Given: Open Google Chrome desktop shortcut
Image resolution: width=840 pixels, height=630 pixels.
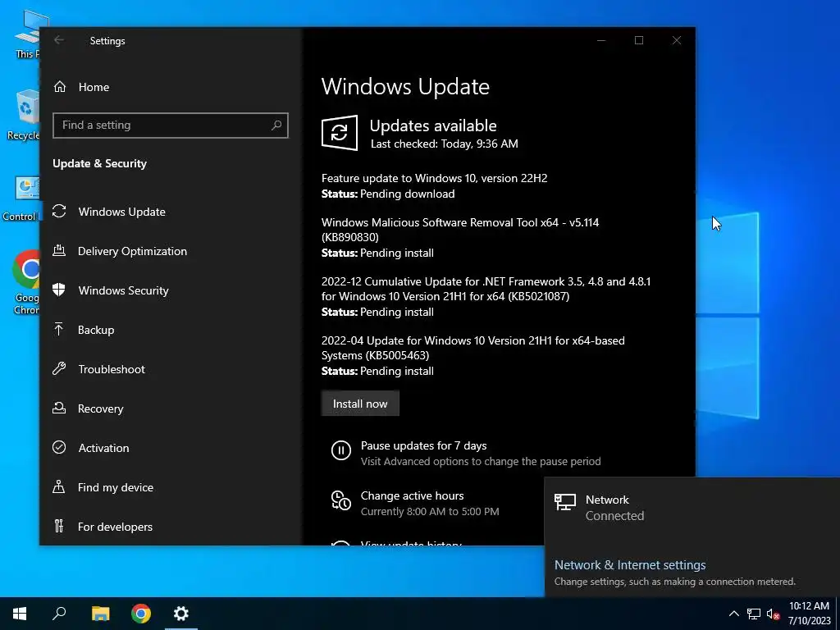Looking at the screenshot, I should click(x=25, y=283).
